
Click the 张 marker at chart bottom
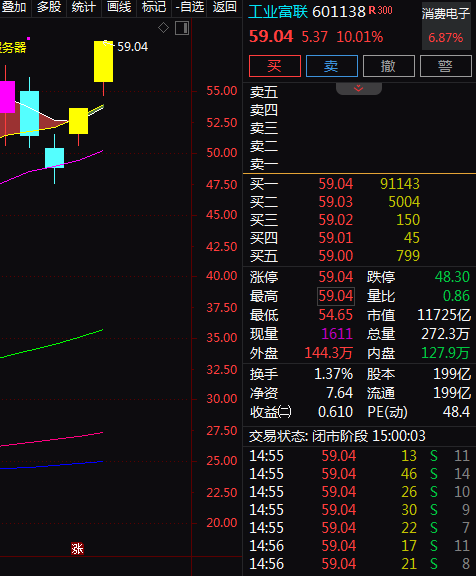tap(77, 548)
